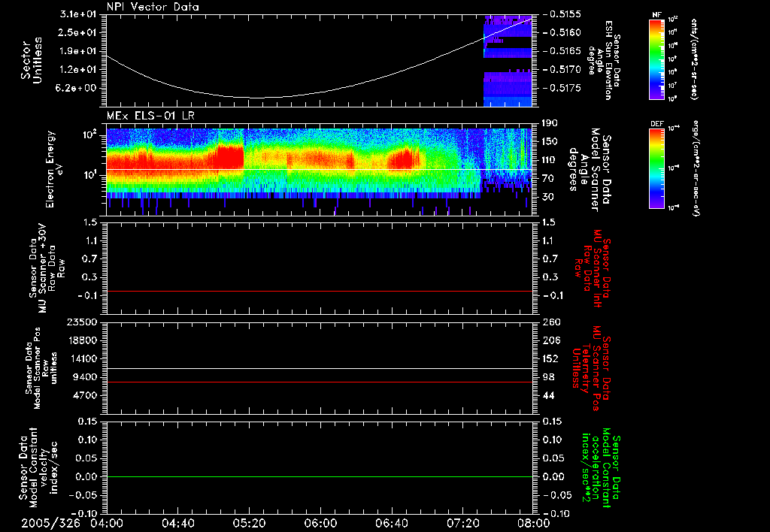Viewport: 770px width, 532px height.
Task: Click the '-0.5160' sun elevation axis value
Action: (x=562, y=32)
